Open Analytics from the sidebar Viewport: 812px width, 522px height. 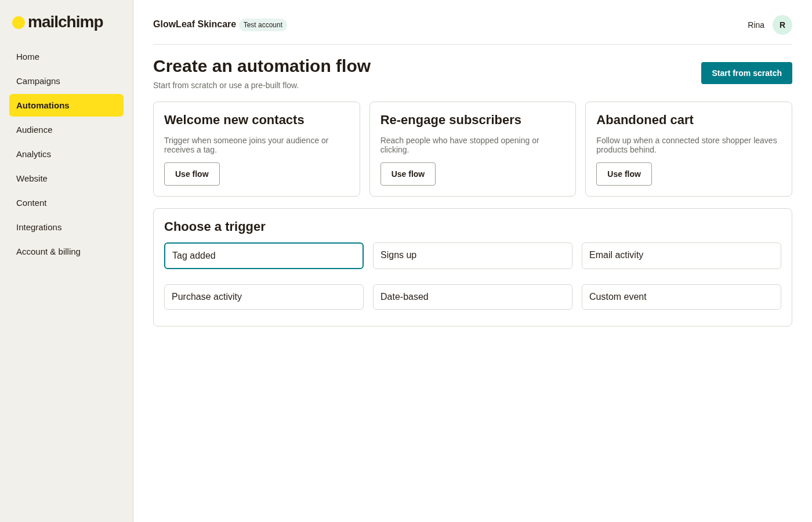coord(66,154)
